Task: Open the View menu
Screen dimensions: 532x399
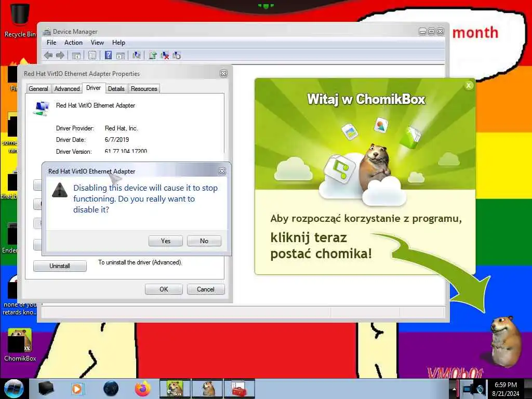Action: (97, 43)
